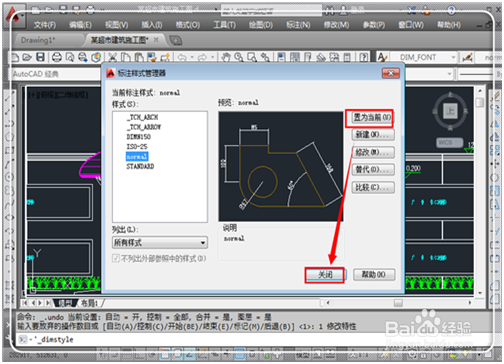Open the 格式(O) menu

pyautogui.click(x=188, y=25)
